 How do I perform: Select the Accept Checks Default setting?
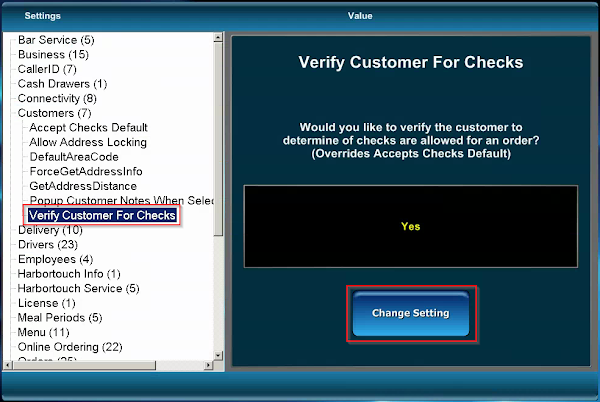click(x=88, y=128)
